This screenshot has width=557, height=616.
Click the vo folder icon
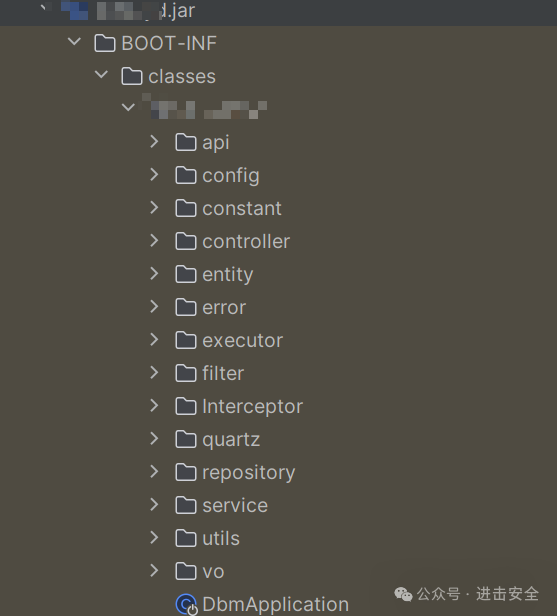(186, 571)
